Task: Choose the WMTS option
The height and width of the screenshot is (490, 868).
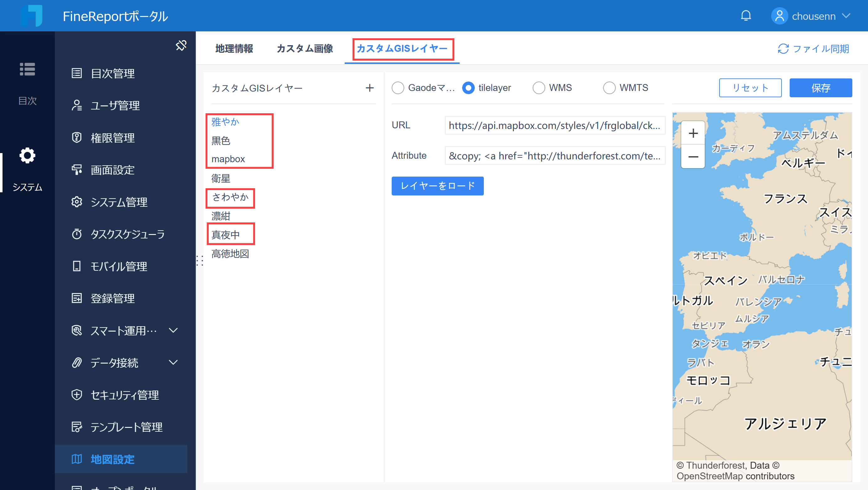Action: coord(609,88)
